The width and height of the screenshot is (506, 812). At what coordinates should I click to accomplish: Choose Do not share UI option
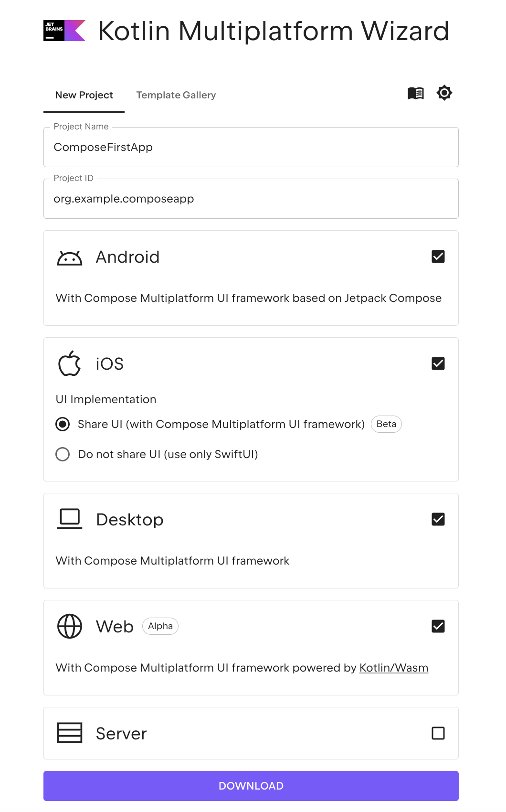point(63,454)
